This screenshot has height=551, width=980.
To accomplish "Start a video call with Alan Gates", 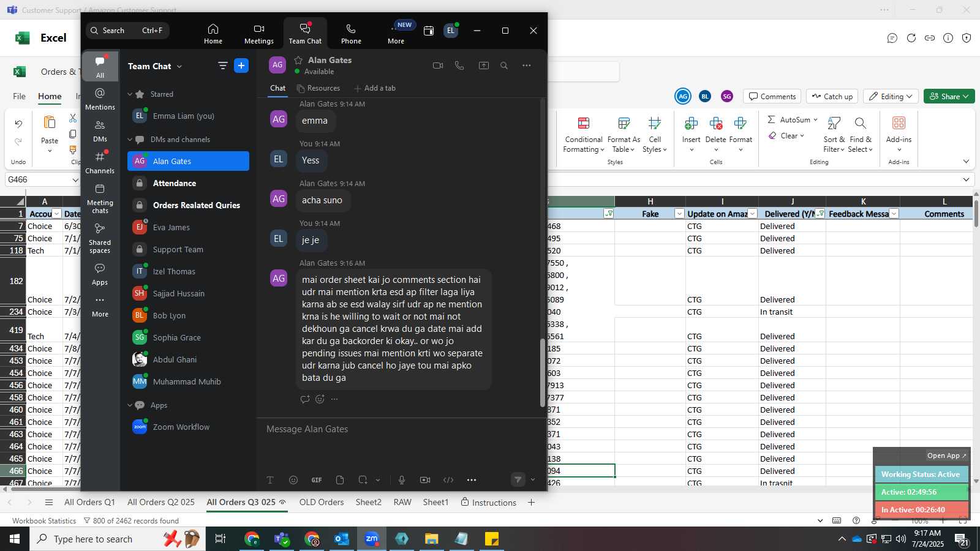I will (438, 66).
